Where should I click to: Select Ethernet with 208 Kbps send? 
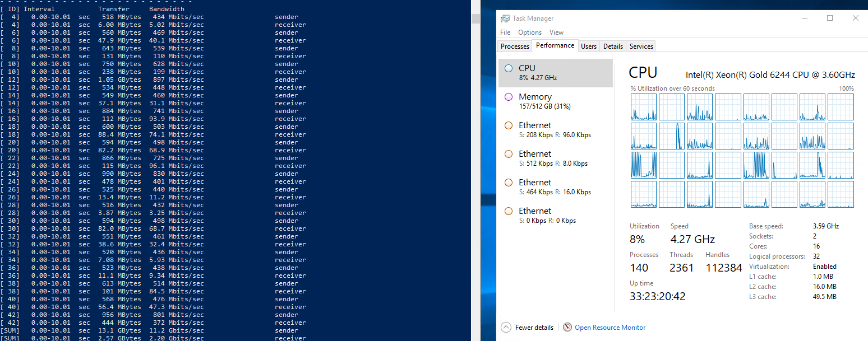click(x=555, y=130)
